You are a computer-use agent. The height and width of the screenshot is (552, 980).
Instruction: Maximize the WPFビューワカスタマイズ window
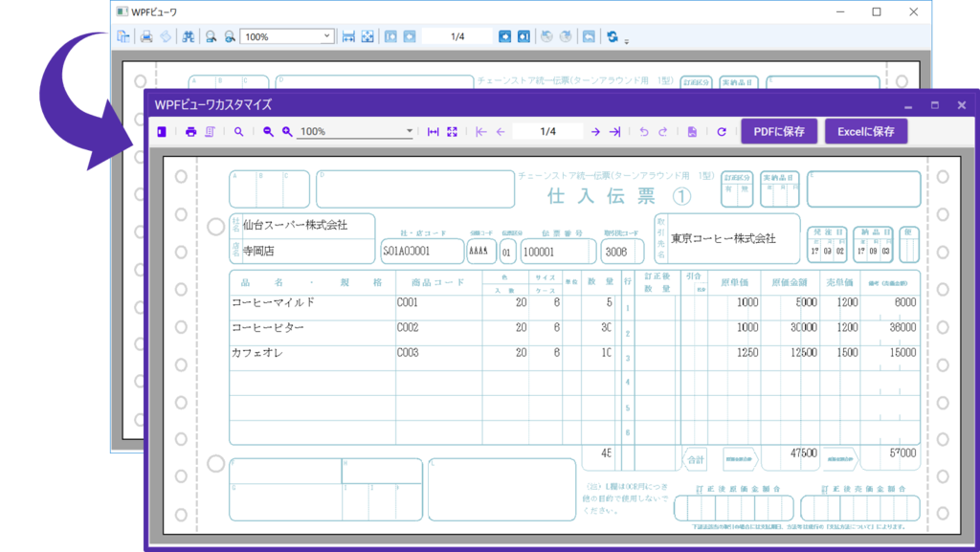click(x=935, y=105)
